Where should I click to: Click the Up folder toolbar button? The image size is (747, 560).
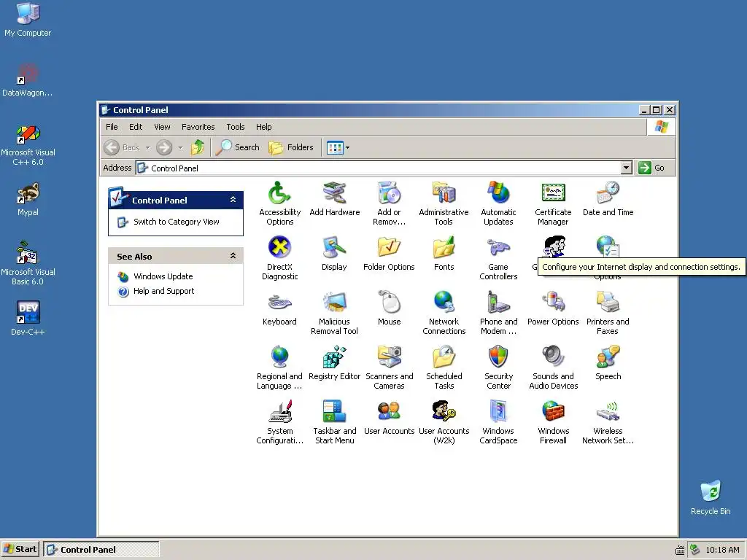coord(198,147)
